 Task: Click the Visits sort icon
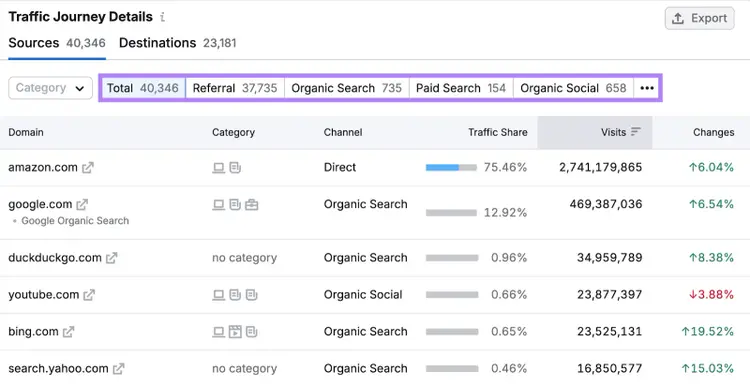635,132
